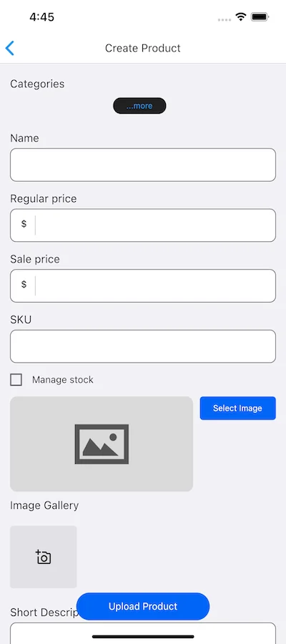Tap the cellular signal dots icon
This screenshot has height=644, width=286.
[225, 19]
